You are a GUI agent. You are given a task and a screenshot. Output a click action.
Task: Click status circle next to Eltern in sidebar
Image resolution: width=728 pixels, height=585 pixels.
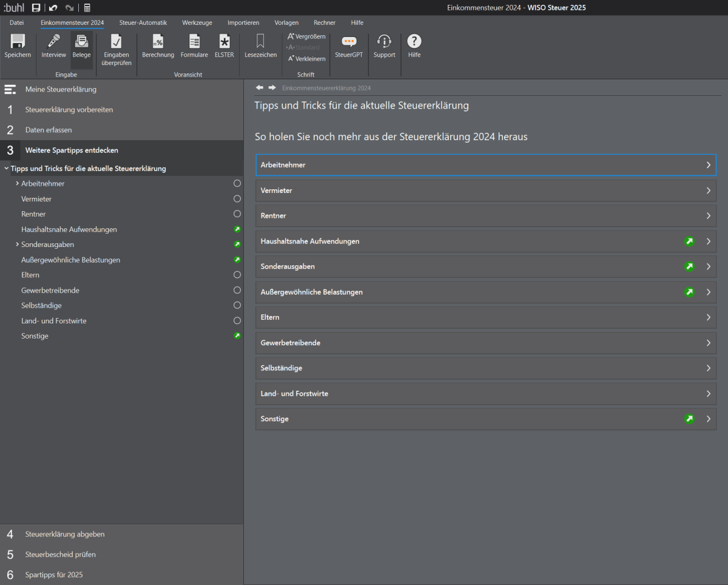237,275
